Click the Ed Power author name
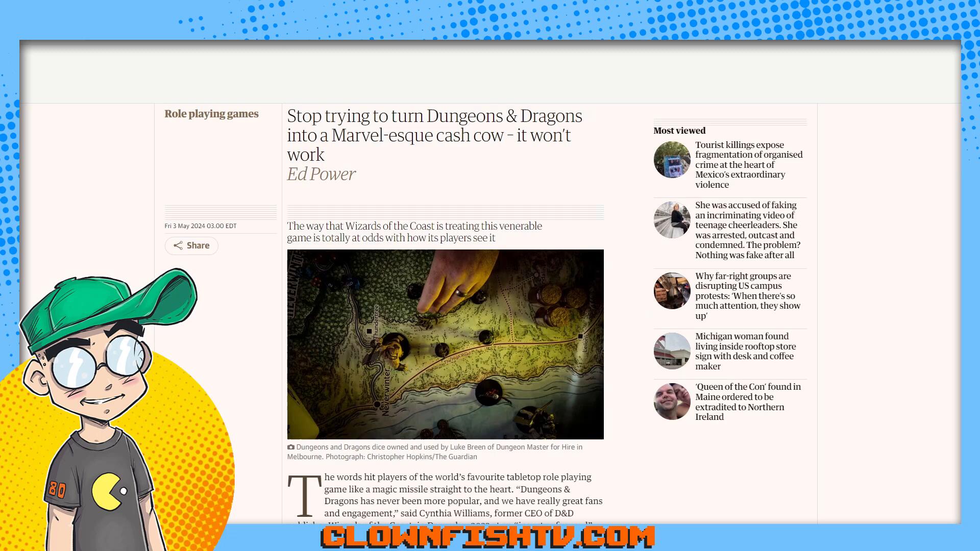This screenshot has width=980, height=551. [321, 174]
